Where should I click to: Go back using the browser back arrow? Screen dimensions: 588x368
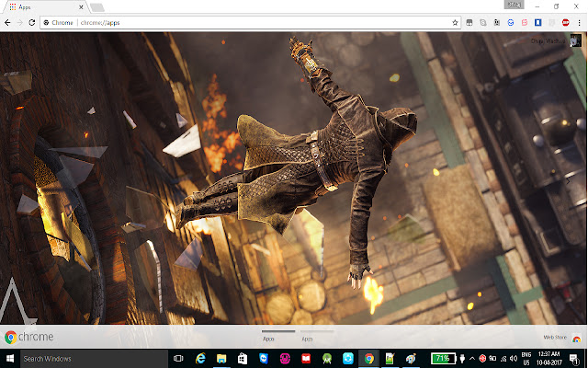(7, 23)
